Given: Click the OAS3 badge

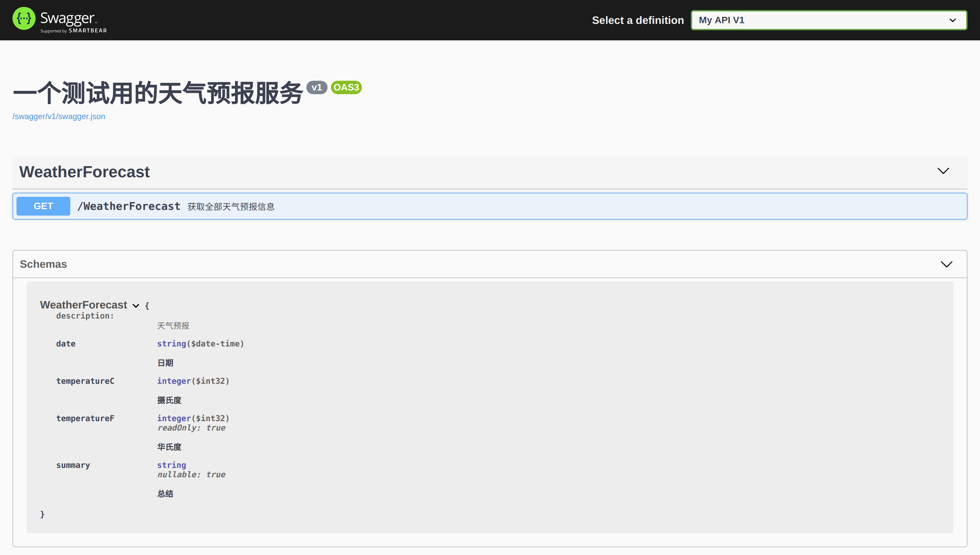Looking at the screenshot, I should coord(346,88).
